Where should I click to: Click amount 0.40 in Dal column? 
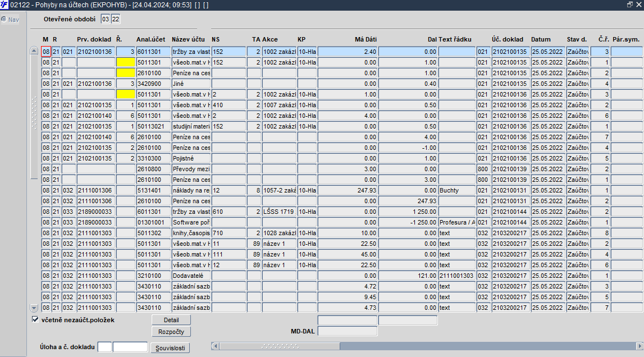408,84
